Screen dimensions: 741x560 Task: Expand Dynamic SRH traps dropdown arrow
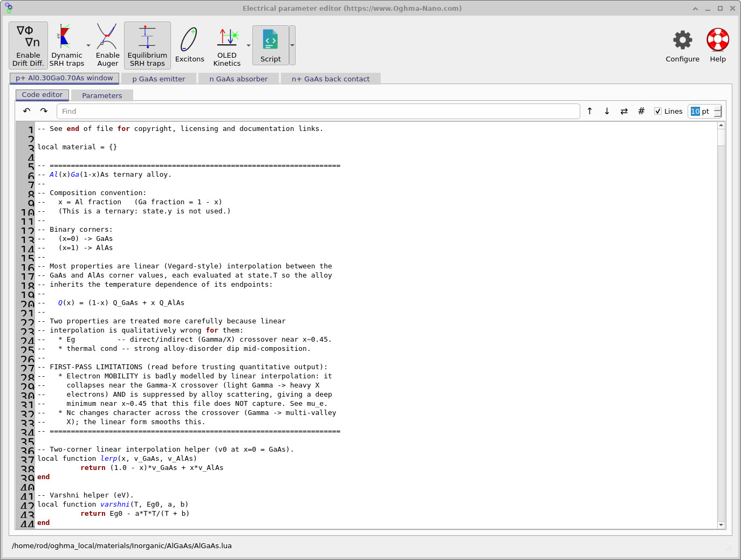[88, 46]
